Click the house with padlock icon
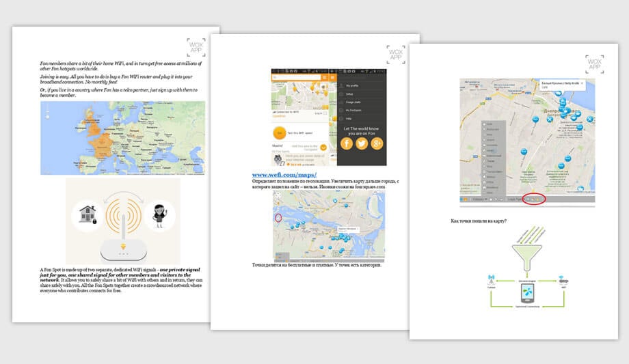The image size is (629, 364). click(88, 215)
